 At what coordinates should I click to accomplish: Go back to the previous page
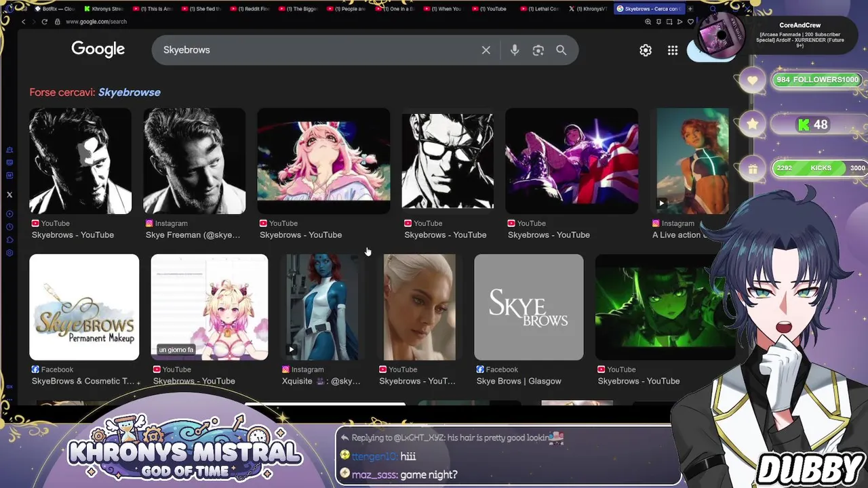[x=23, y=22]
